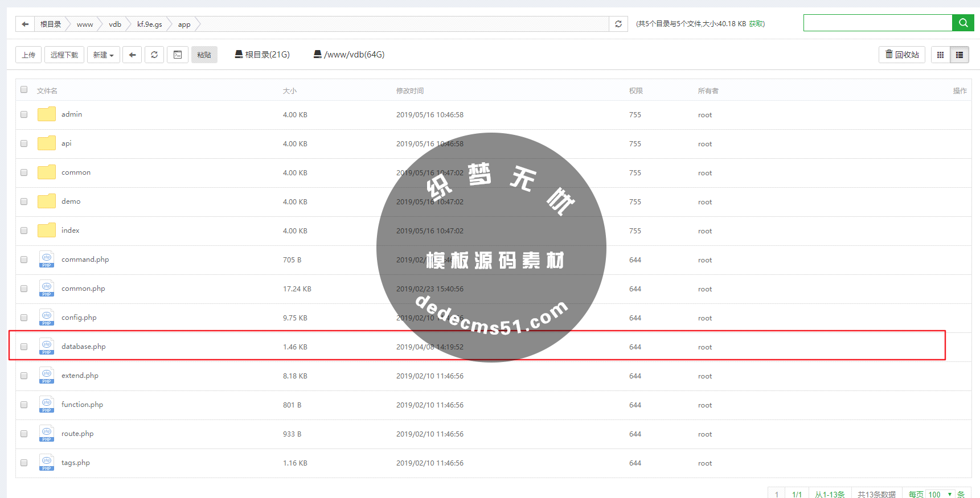Screen dimensions: 980x498
Task: Open the route.php file name
Action: [x=77, y=434]
